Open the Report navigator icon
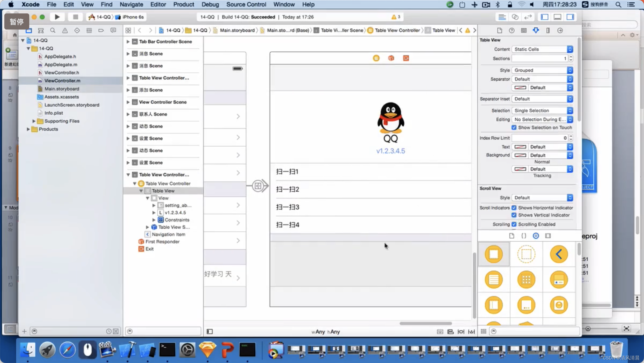The width and height of the screenshot is (644, 363). click(x=113, y=30)
